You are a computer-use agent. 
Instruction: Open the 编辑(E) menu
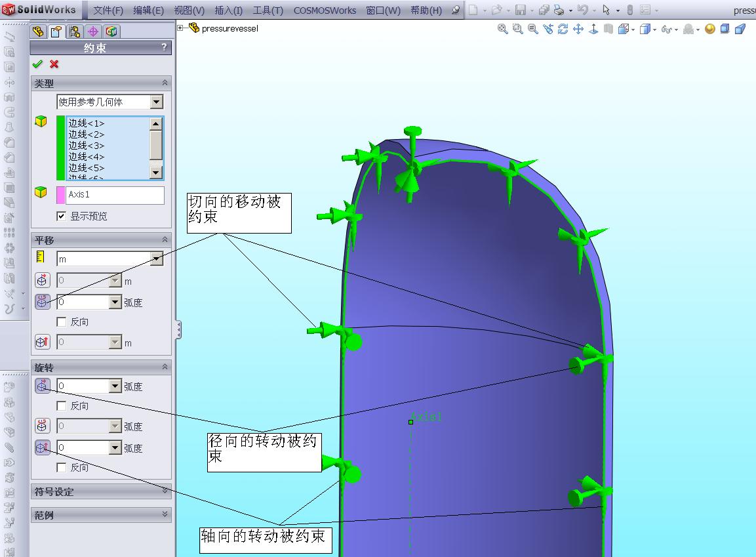click(148, 10)
